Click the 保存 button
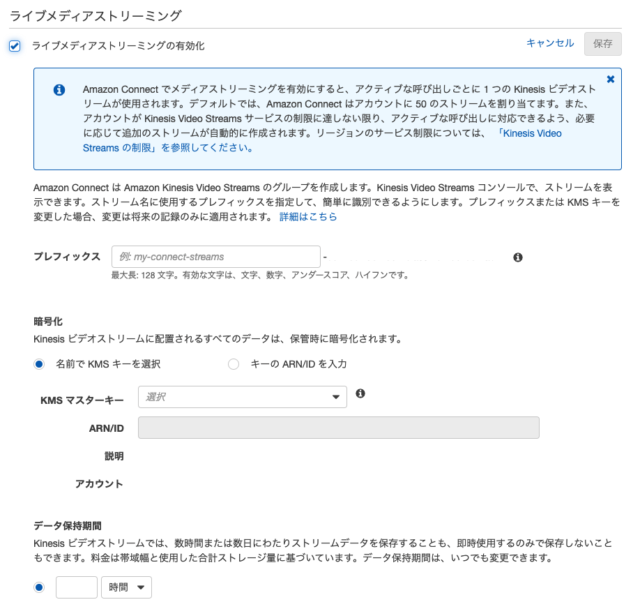 coord(602,44)
